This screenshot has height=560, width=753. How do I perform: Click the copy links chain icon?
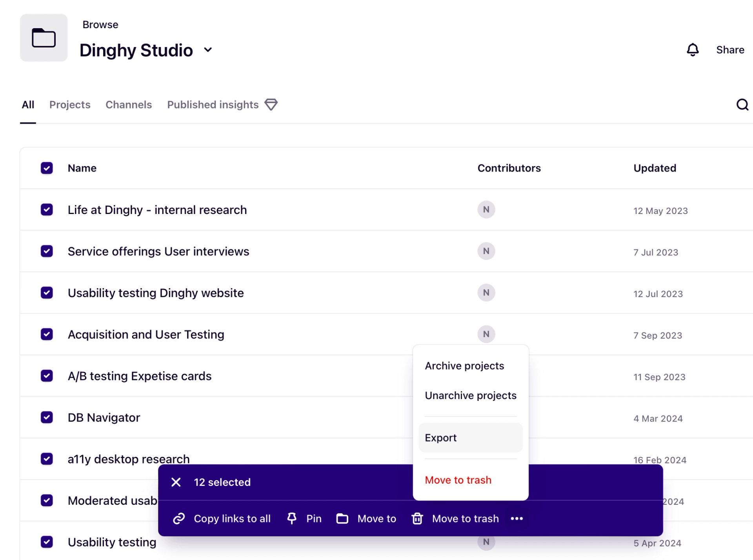tap(179, 518)
